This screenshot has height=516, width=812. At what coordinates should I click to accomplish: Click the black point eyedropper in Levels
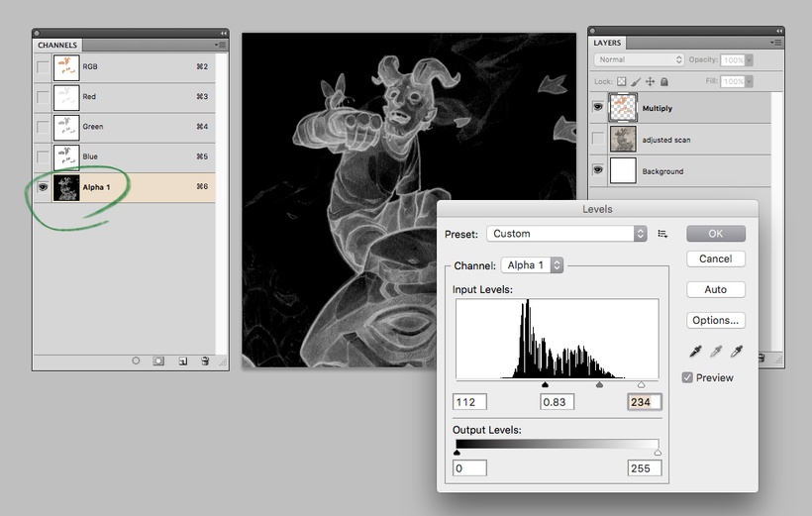click(x=694, y=352)
